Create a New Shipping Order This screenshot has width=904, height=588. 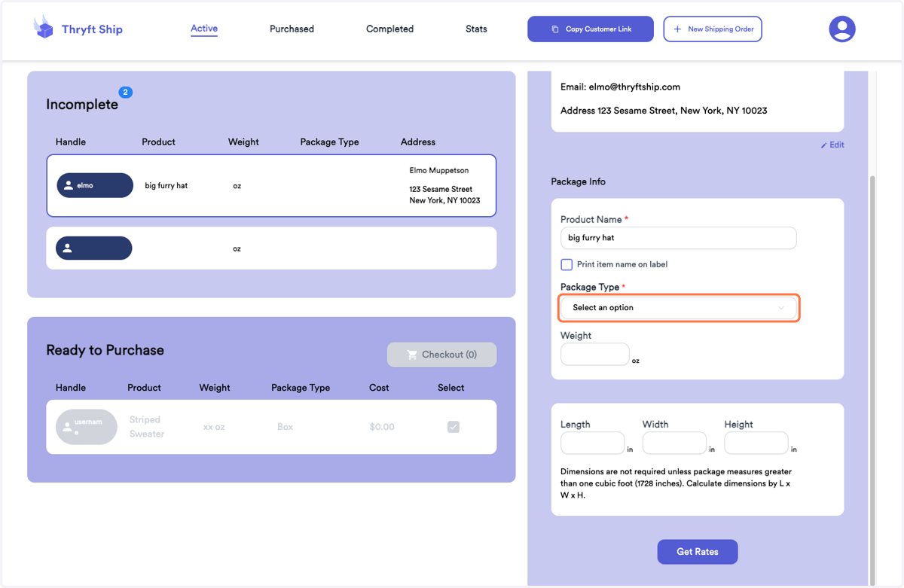point(713,29)
